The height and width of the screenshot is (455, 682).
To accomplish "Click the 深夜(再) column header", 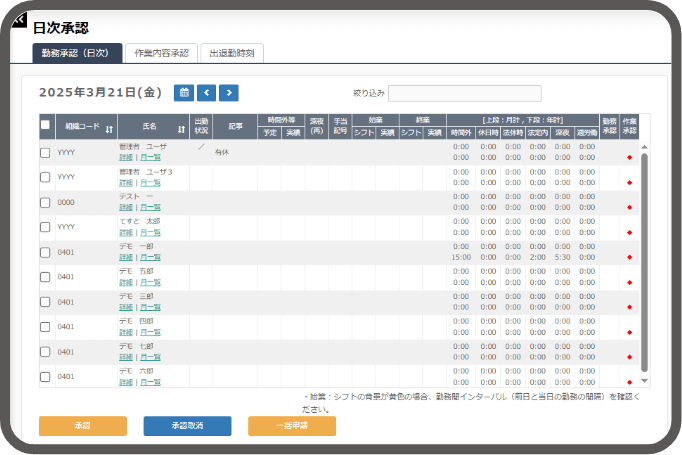I will (317, 127).
